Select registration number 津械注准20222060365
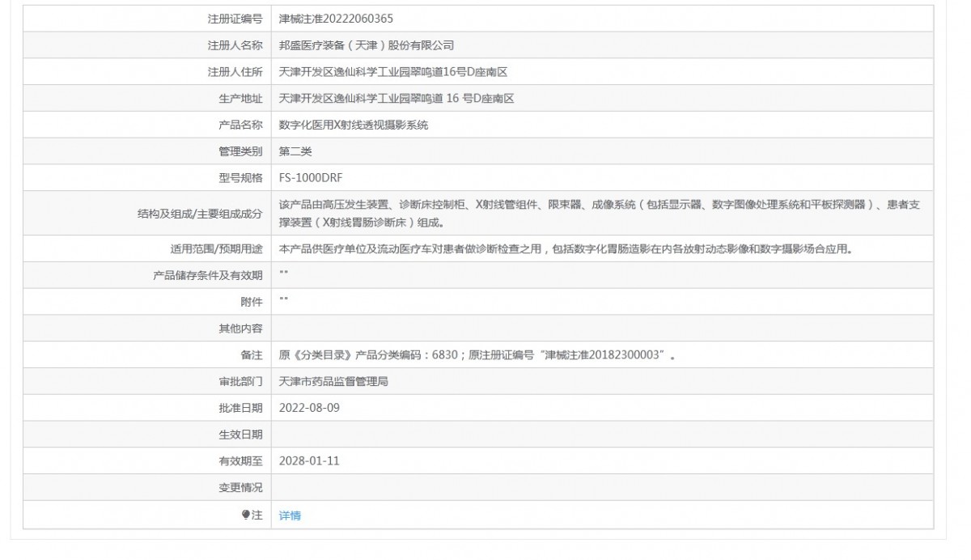971x560 pixels. [x=336, y=18]
